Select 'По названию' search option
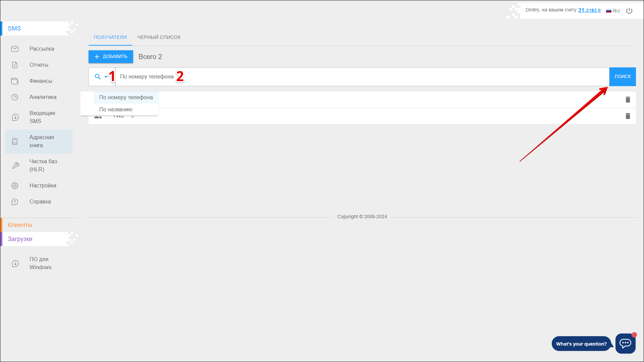The height and width of the screenshot is (362, 644). [116, 110]
